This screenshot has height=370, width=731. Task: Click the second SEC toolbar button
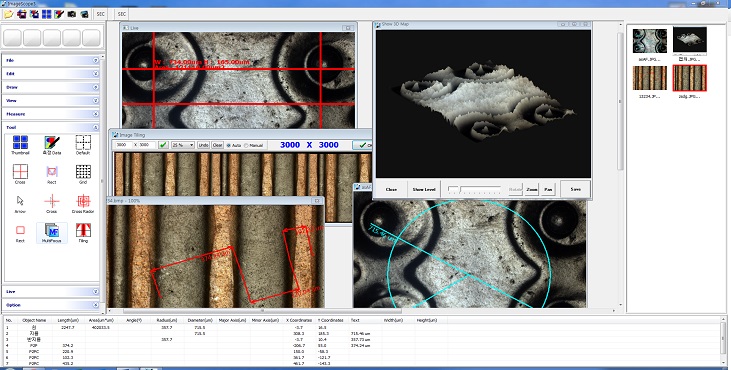122,14
